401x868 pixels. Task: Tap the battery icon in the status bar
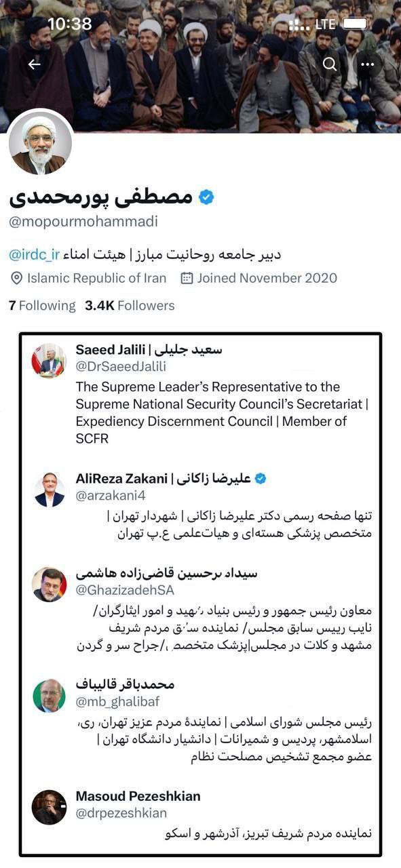point(356,22)
